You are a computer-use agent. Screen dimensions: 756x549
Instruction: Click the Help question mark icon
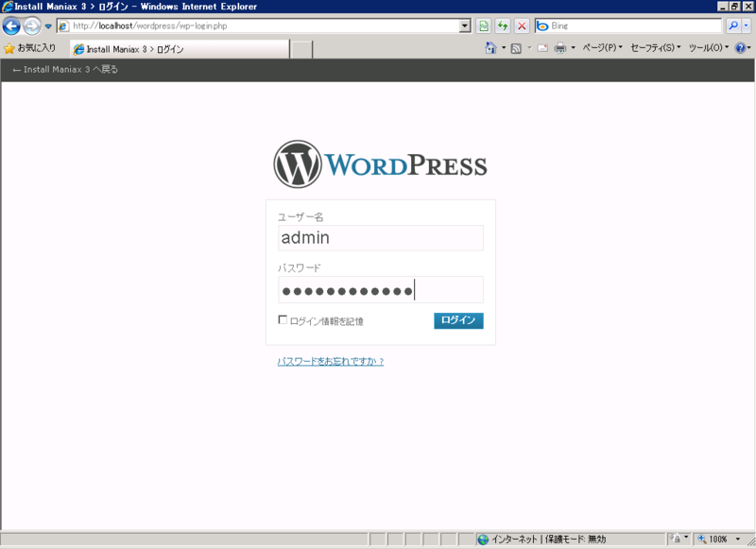pos(740,47)
